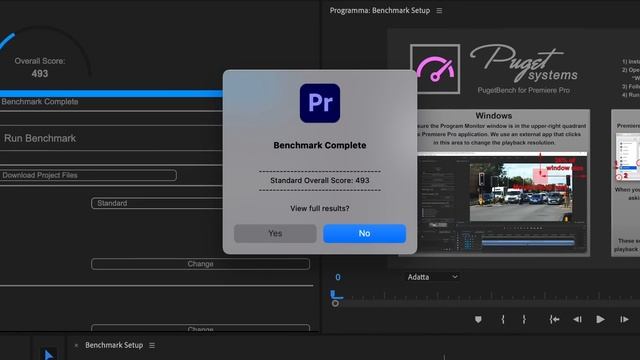The height and width of the screenshot is (360, 640).
Task: Click the Run Benchmark button
Action: pyautogui.click(x=40, y=138)
